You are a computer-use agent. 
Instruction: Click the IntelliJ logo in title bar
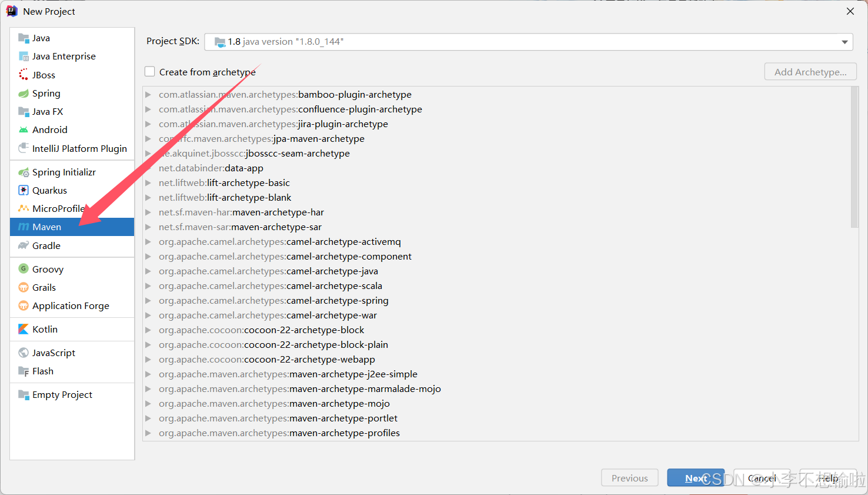point(12,11)
